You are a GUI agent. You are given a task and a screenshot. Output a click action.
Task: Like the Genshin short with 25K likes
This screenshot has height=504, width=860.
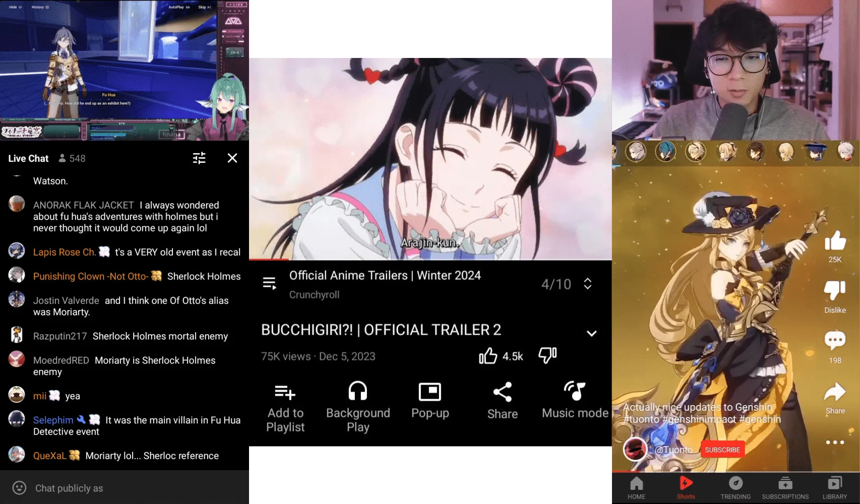point(835,241)
